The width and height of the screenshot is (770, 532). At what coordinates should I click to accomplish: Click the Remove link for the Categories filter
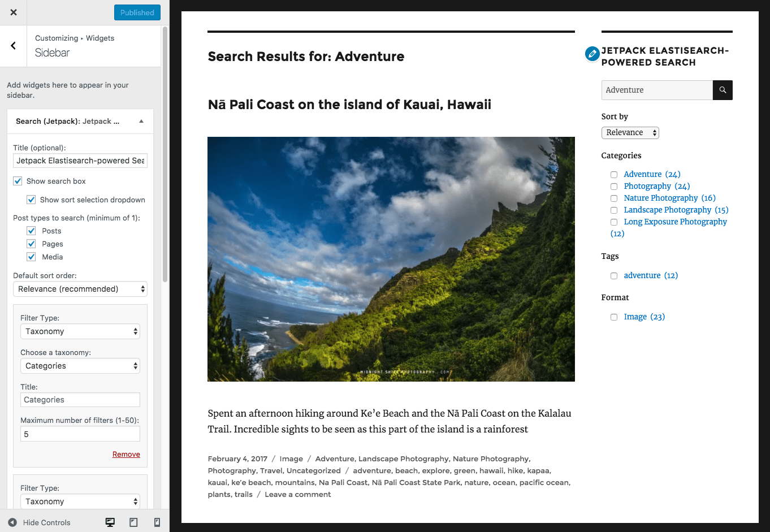[126, 454]
